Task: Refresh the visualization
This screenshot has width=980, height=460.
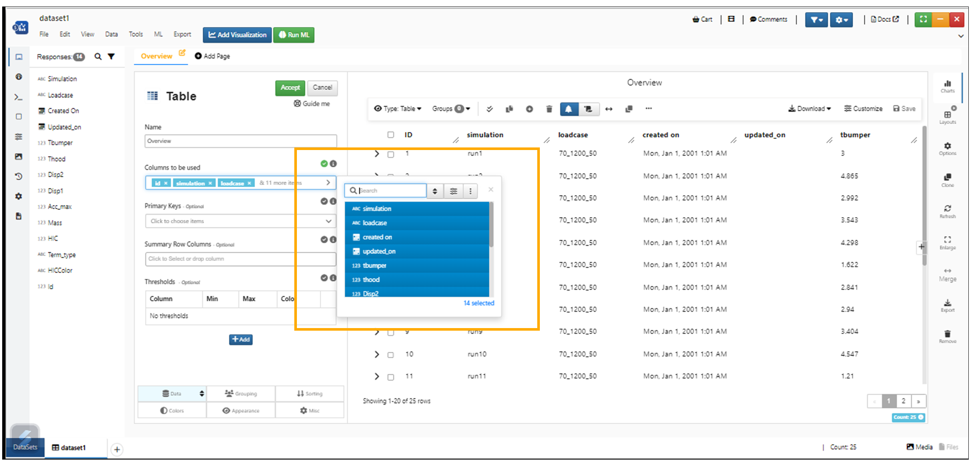Action: (x=948, y=211)
